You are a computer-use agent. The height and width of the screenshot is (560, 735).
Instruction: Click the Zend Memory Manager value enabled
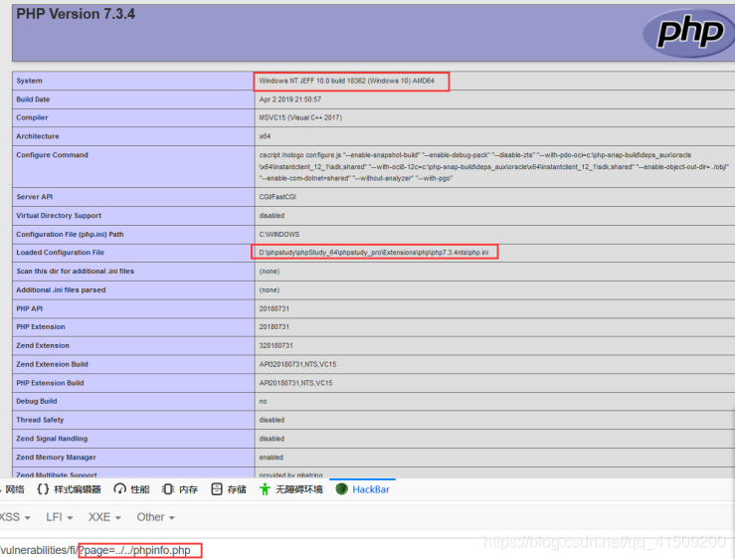(271, 457)
